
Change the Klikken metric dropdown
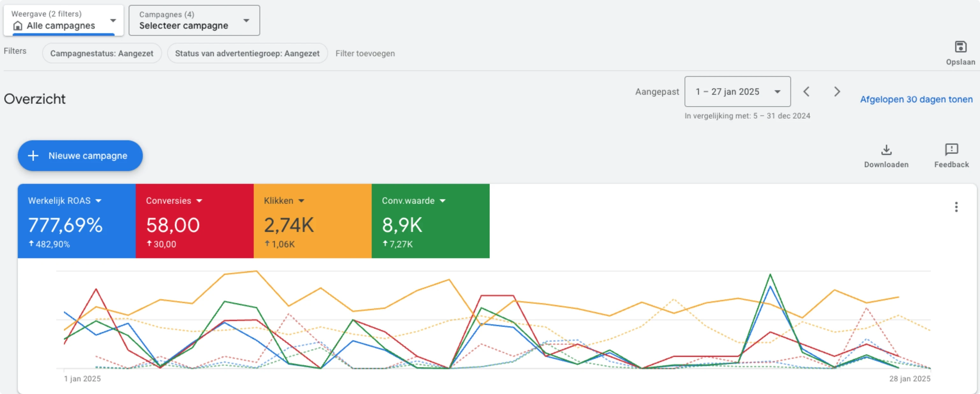pyautogui.click(x=301, y=201)
